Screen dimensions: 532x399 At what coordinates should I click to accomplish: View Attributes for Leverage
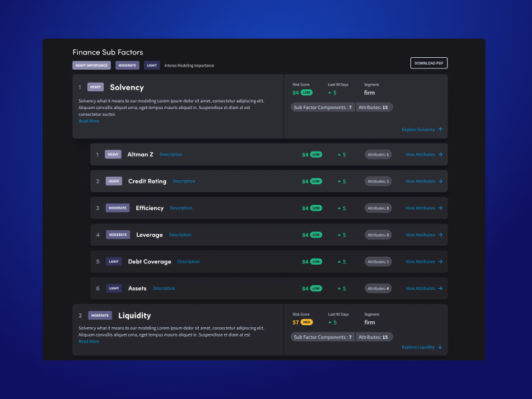point(420,235)
